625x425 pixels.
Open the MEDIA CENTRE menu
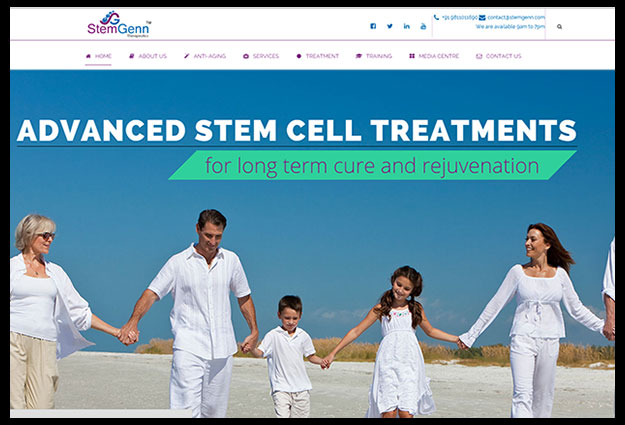point(434,56)
